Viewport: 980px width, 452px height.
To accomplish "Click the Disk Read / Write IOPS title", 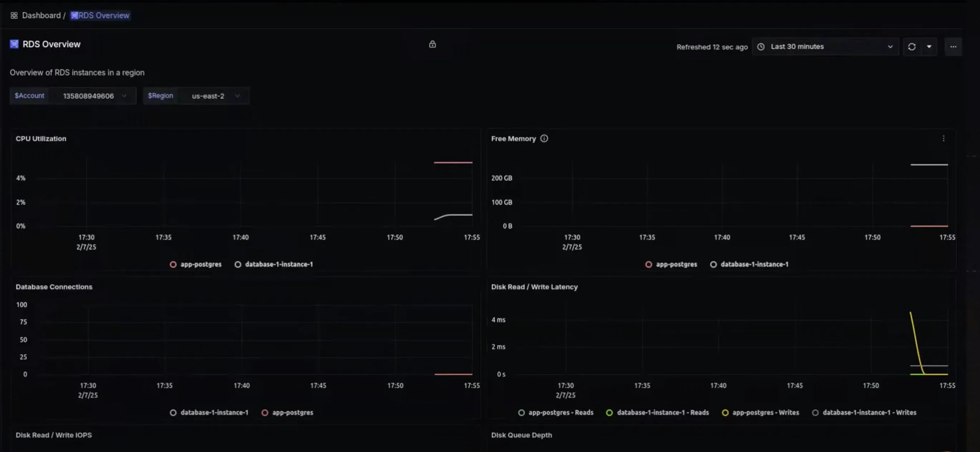I will [54, 435].
